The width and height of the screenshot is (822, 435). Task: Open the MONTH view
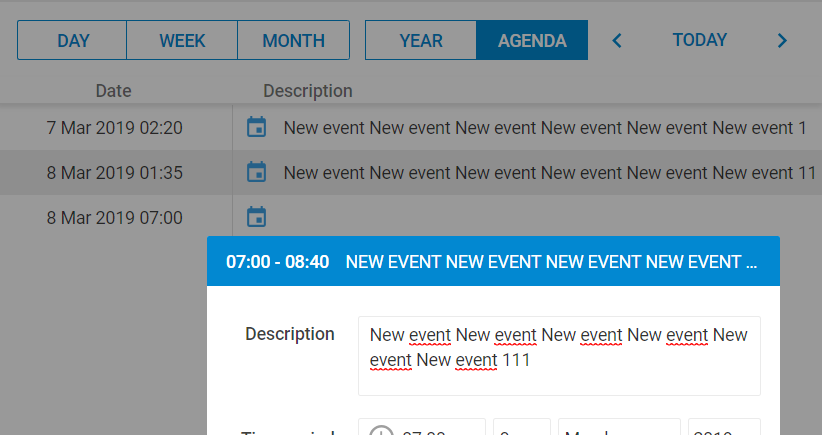[x=294, y=40]
